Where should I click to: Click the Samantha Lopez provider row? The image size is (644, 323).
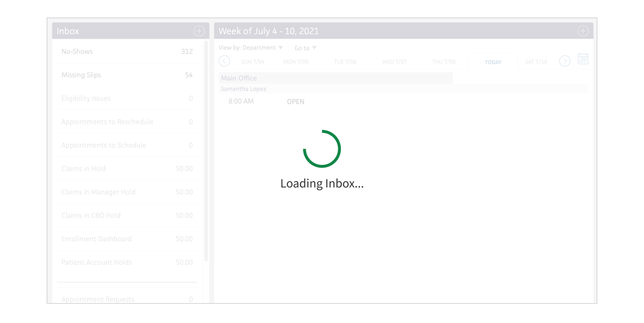pyautogui.click(x=404, y=89)
